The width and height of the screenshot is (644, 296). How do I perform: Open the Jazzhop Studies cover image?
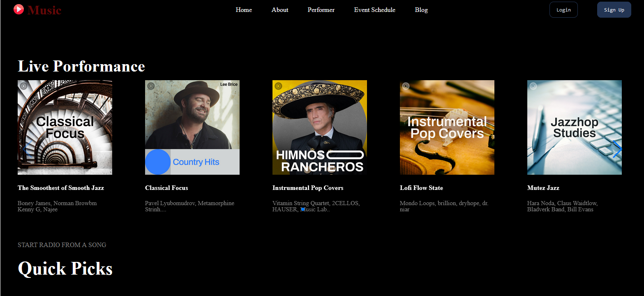[x=575, y=127]
